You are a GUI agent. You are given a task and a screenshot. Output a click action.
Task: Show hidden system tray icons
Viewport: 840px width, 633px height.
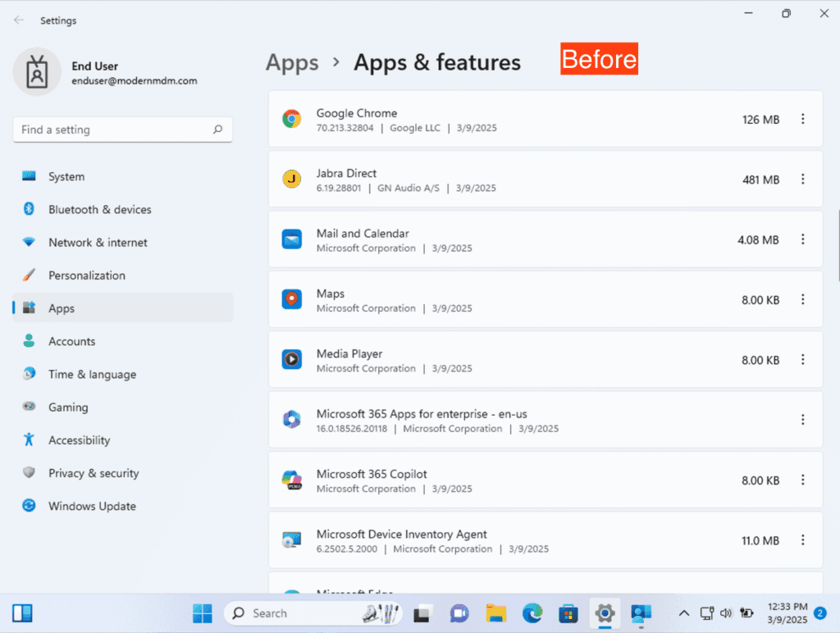point(683,613)
